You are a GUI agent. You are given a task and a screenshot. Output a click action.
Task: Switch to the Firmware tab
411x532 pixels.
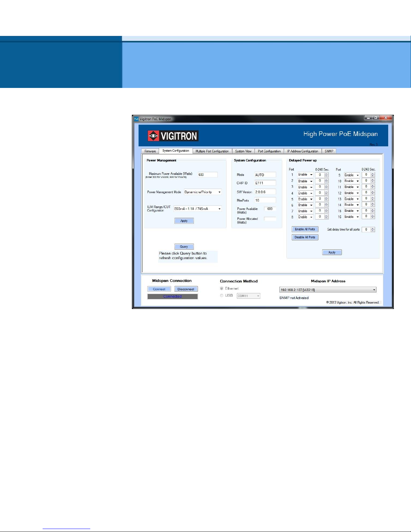pyautogui.click(x=150, y=151)
